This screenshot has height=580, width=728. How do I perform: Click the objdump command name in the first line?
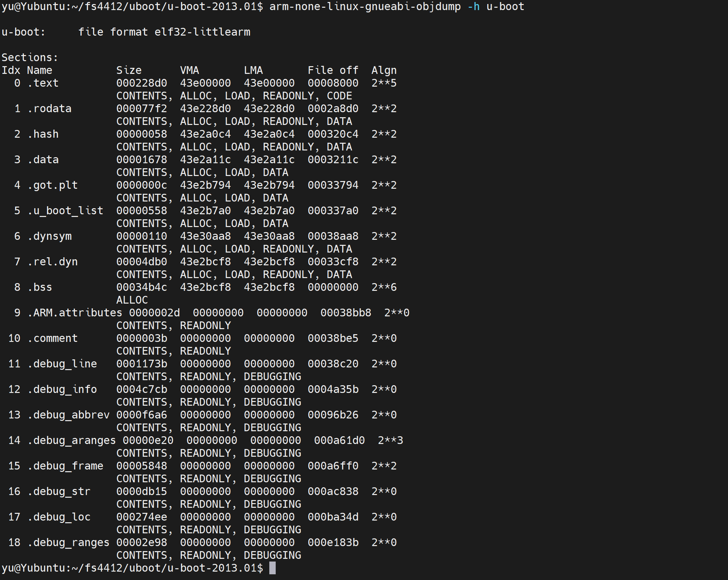tap(365, 6)
